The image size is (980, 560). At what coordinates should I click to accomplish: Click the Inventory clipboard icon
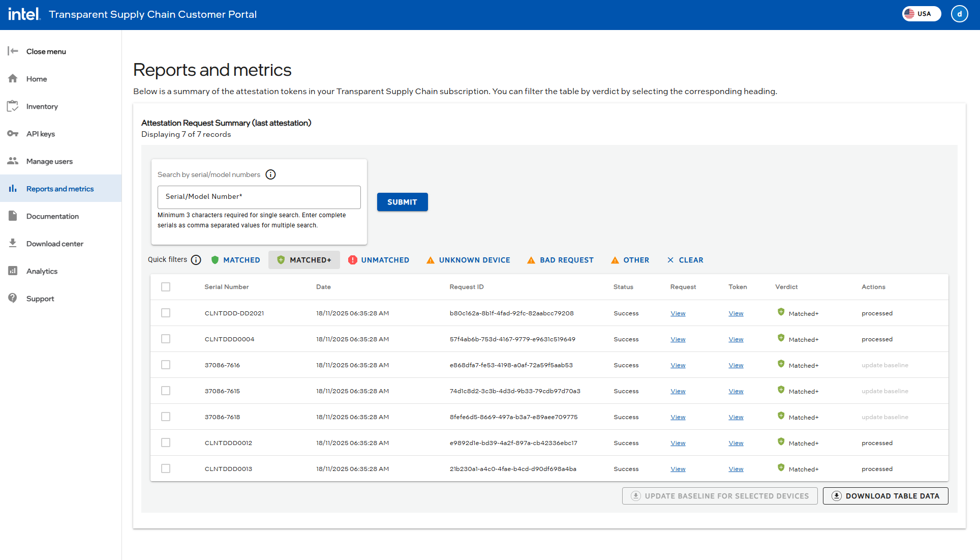[13, 106]
